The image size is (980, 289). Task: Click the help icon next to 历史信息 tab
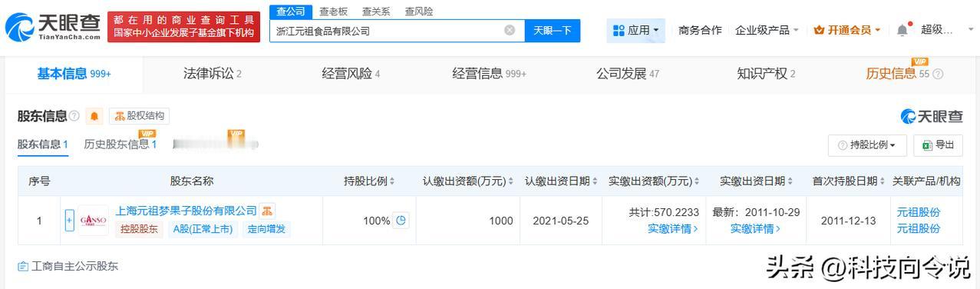pos(938,75)
